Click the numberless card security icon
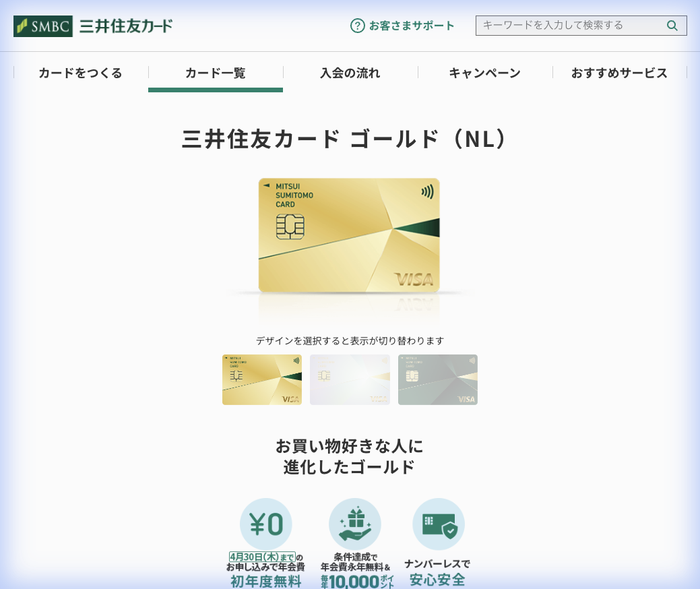Viewport: 700px width, 589px height. [439, 523]
